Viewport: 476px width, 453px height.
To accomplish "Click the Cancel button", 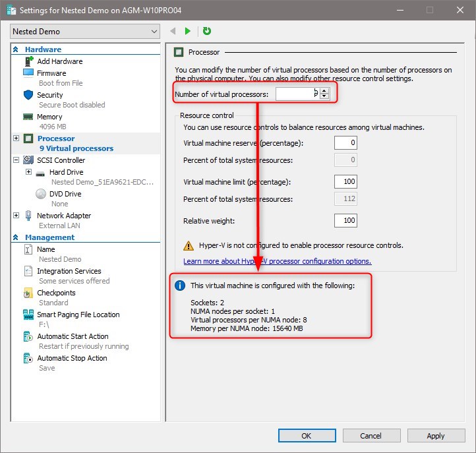I will pyautogui.click(x=372, y=436).
